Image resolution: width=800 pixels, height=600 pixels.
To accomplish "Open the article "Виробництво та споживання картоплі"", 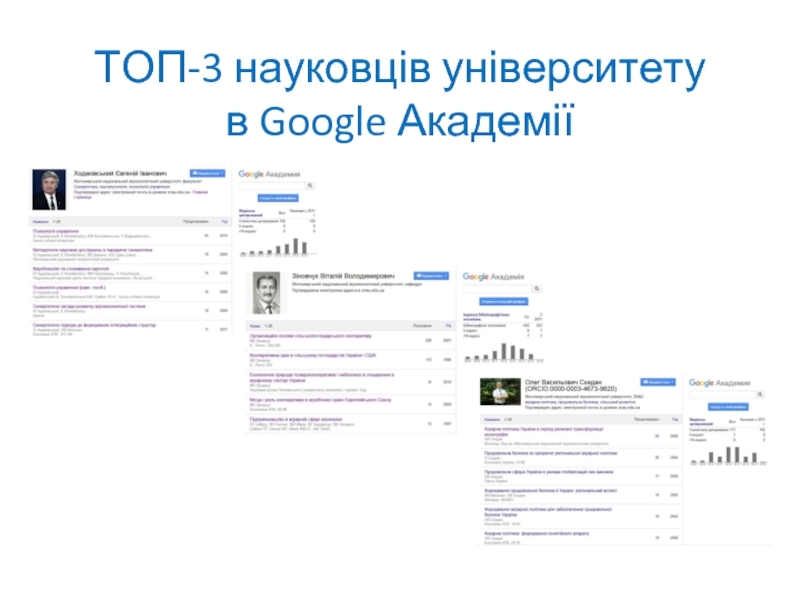I will pyautogui.click(x=71, y=268).
